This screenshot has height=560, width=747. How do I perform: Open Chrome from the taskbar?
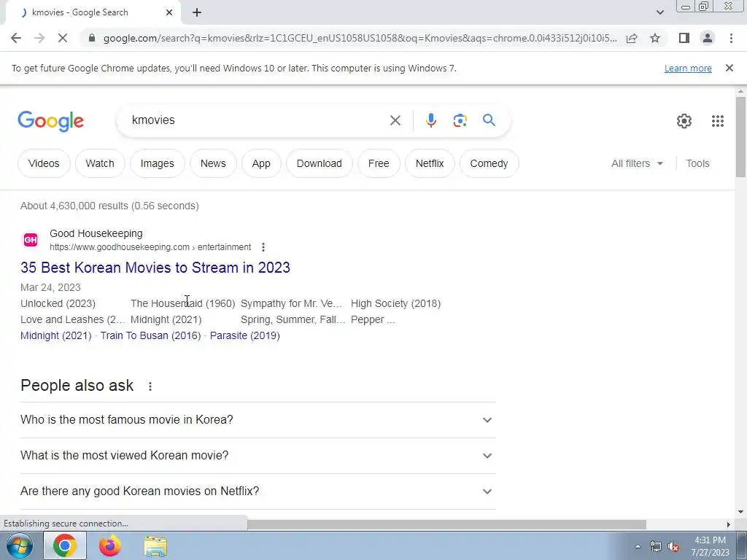65,545
